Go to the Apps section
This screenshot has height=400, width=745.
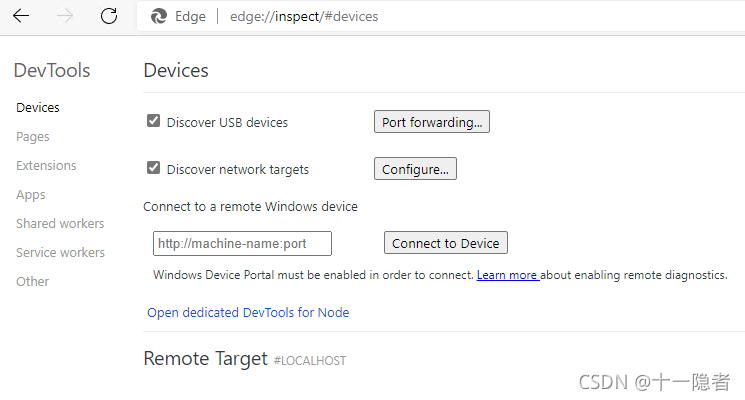pyautogui.click(x=31, y=194)
